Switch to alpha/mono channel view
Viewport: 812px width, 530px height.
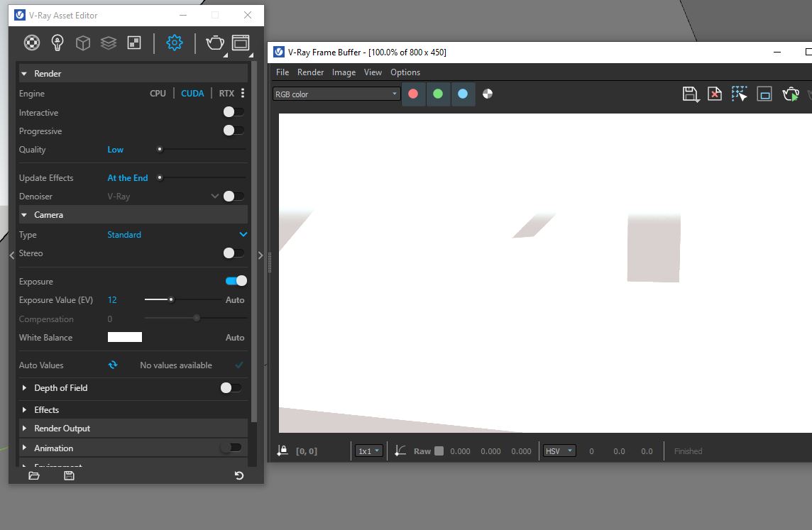[488, 94]
